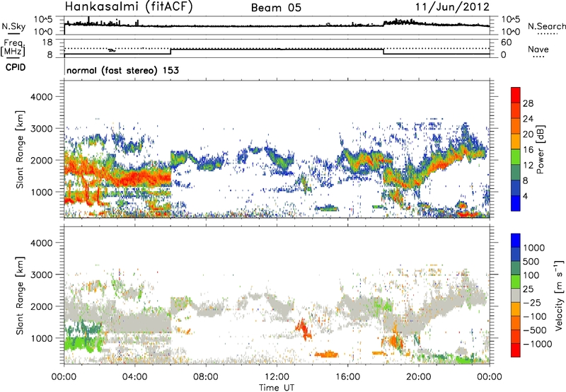Click the 12:00 time tick label
This screenshot has width=566, height=392.
[277, 377]
